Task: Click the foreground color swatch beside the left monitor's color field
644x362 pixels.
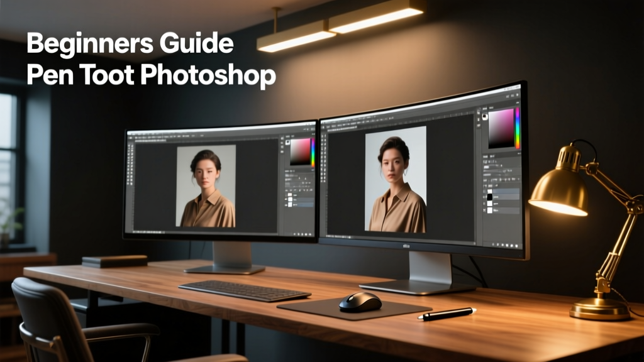Action: [x=287, y=143]
